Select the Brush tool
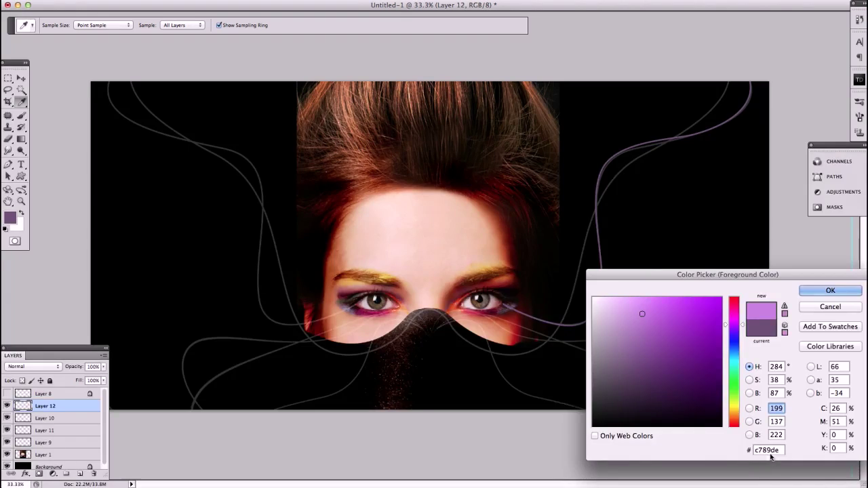The height and width of the screenshot is (488, 868). click(21, 116)
